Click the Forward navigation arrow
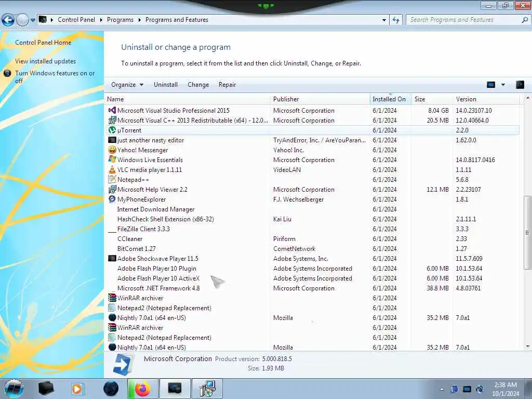 [x=22, y=20]
